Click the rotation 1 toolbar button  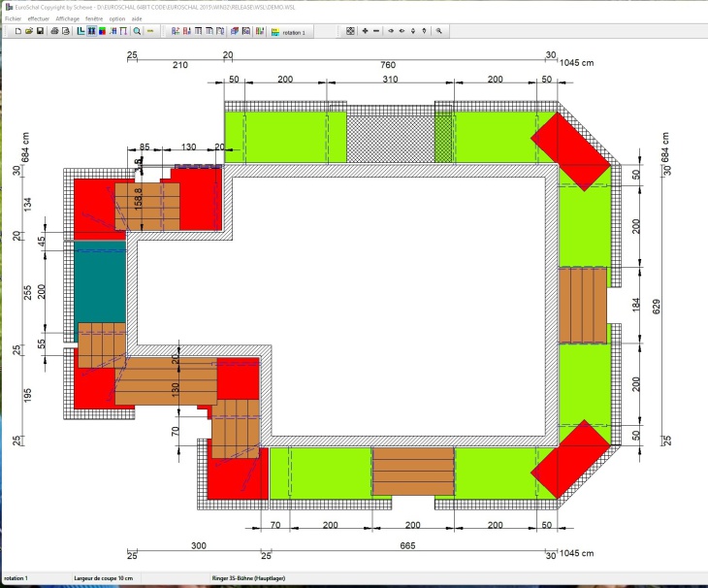tap(289, 31)
